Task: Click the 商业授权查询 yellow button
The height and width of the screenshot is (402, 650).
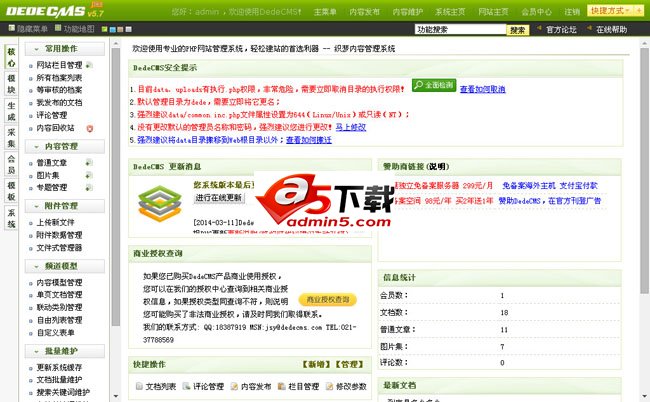Action: point(327,300)
